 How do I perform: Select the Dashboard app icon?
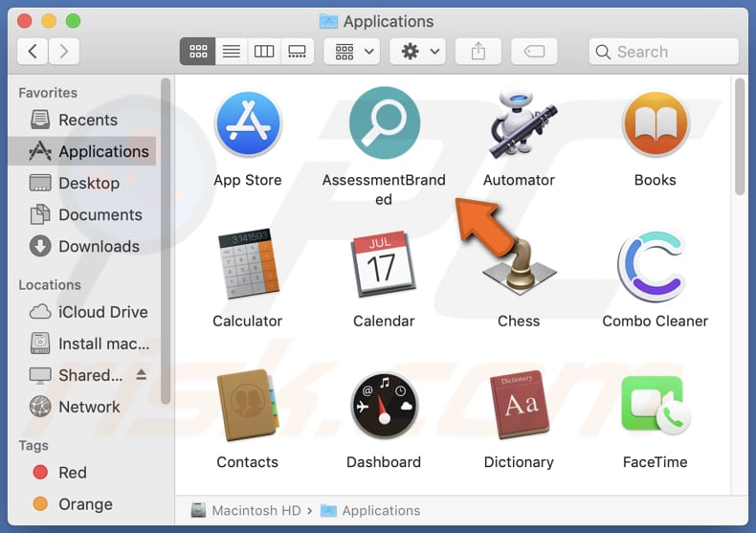click(x=385, y=406)
